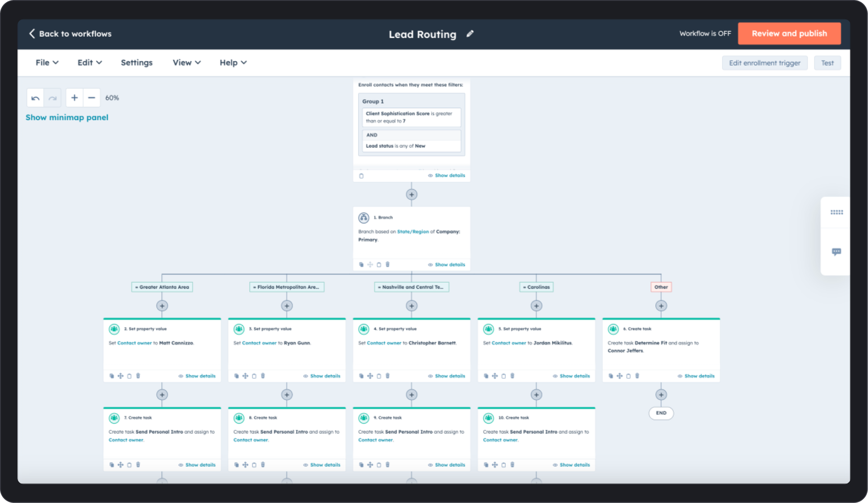Copy the Matt Cannizzo Set property value action

click(111, 376)
